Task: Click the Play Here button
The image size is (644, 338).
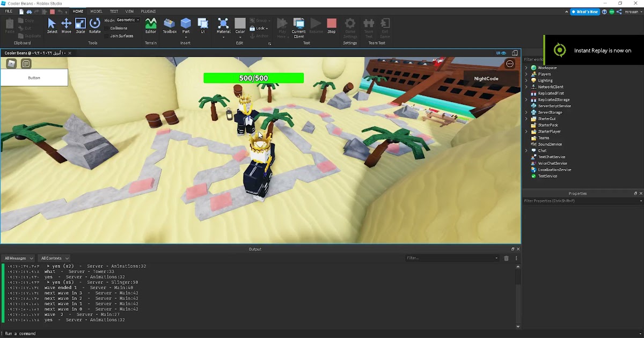Action: coord(282,27)
